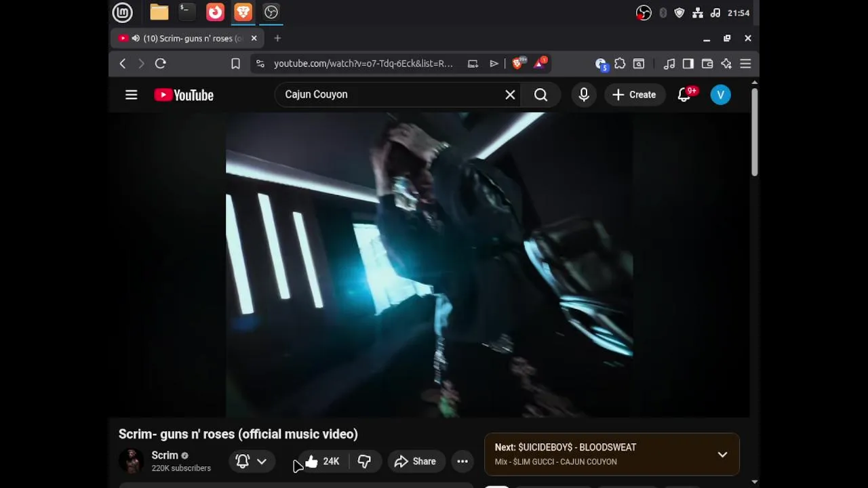This screenshot has height=488, width=868.
Task: Mute the tab via its speaker icon
Action: tap(136, 39)
